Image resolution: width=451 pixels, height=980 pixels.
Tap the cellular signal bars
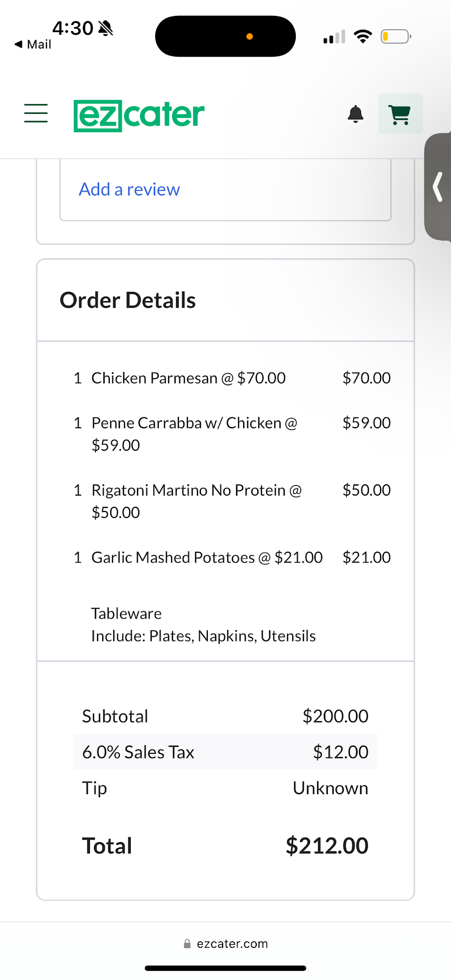[x=334, y=37]
